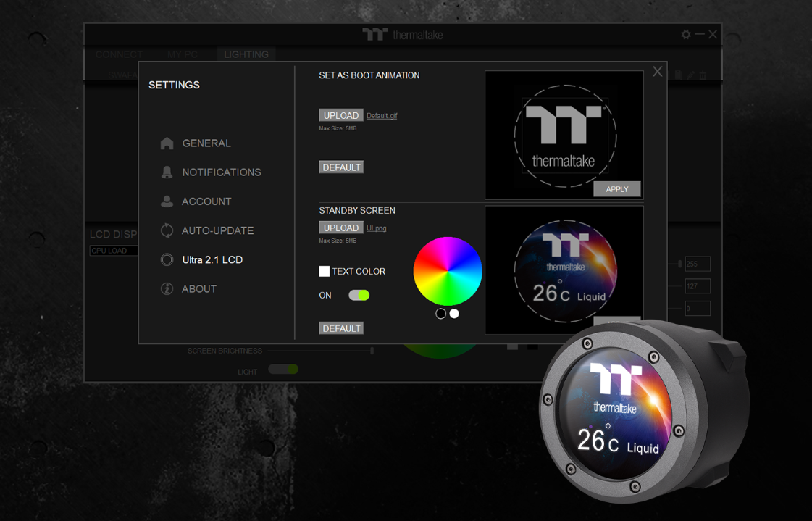Click the color value field showing 0
Viewport: 812px width, 521px height.
pos(698,308)
